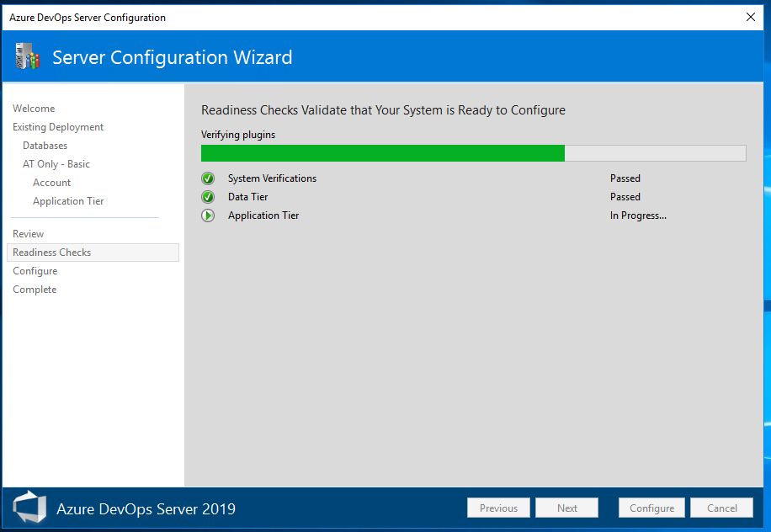
Task: Close the Azure DevOps Server Configuration window
Action: [x=750, y=17]
